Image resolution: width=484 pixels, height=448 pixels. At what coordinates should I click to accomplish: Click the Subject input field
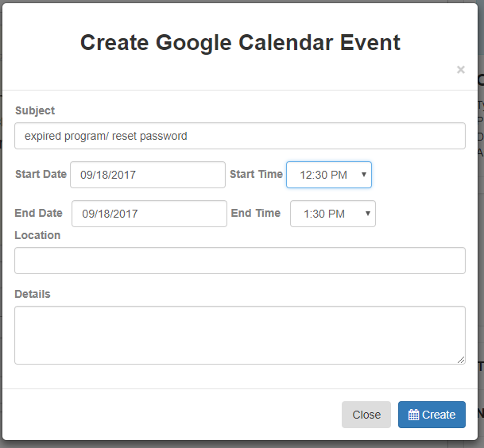pos(240,136)
